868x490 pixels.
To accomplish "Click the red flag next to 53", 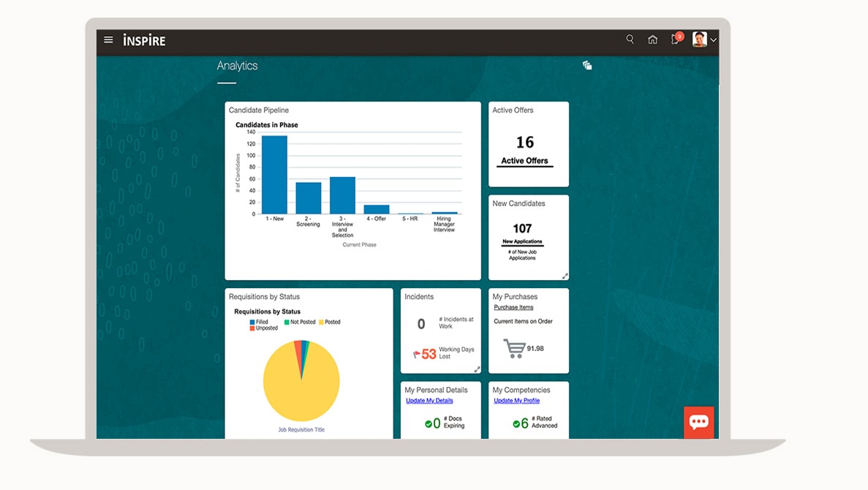I will tap(417, 355).
